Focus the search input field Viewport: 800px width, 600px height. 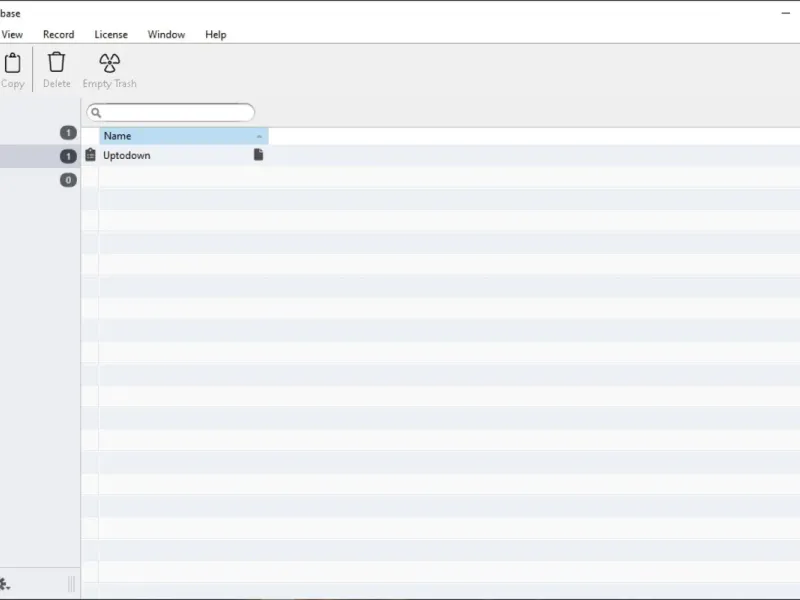(170, 113)
